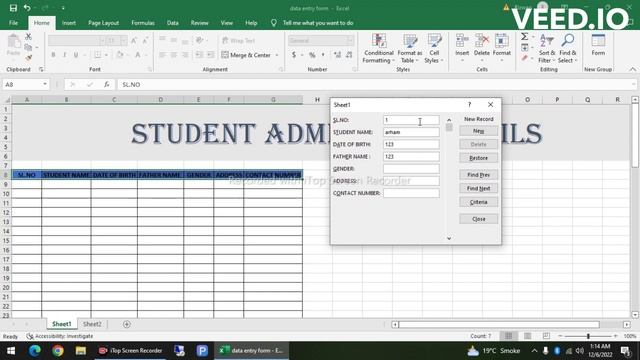640x360 pixels.
Task: Switch to the Data tab
Action: pos(173,23)
